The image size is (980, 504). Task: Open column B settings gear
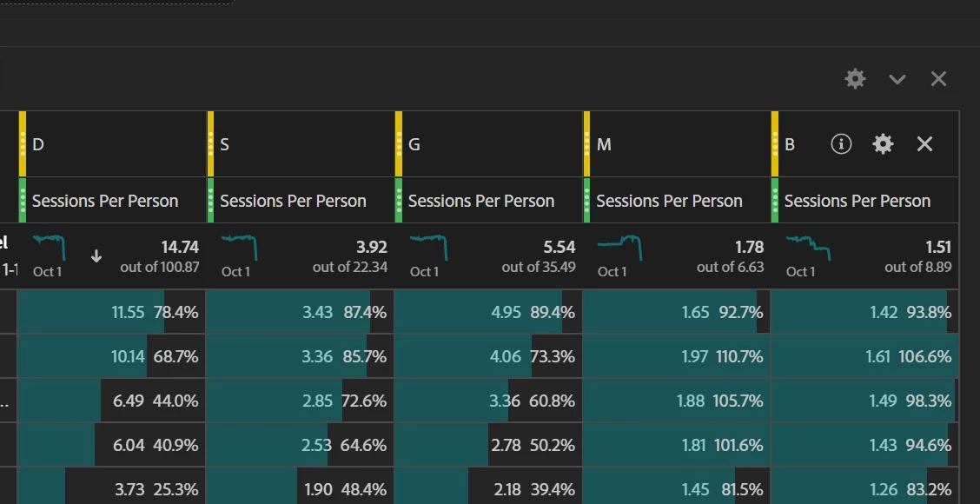click(883, 144)
